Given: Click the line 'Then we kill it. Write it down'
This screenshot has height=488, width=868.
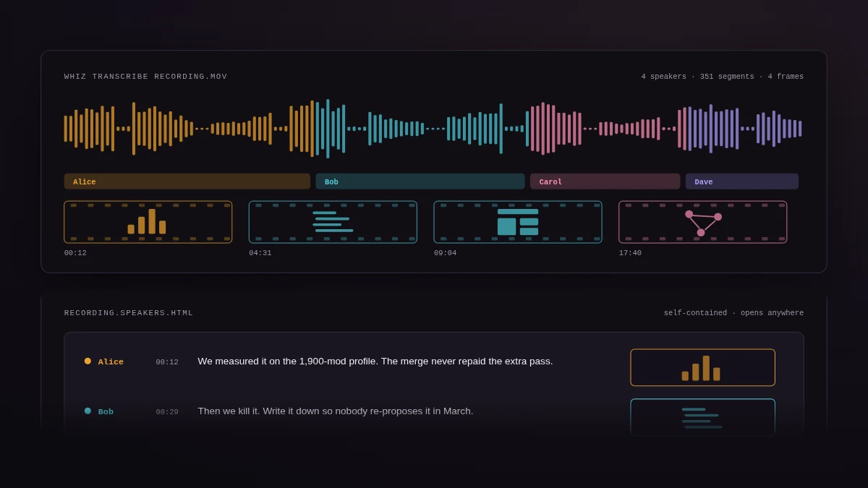Looking at the screenshot, I should [x=336, y=411].
